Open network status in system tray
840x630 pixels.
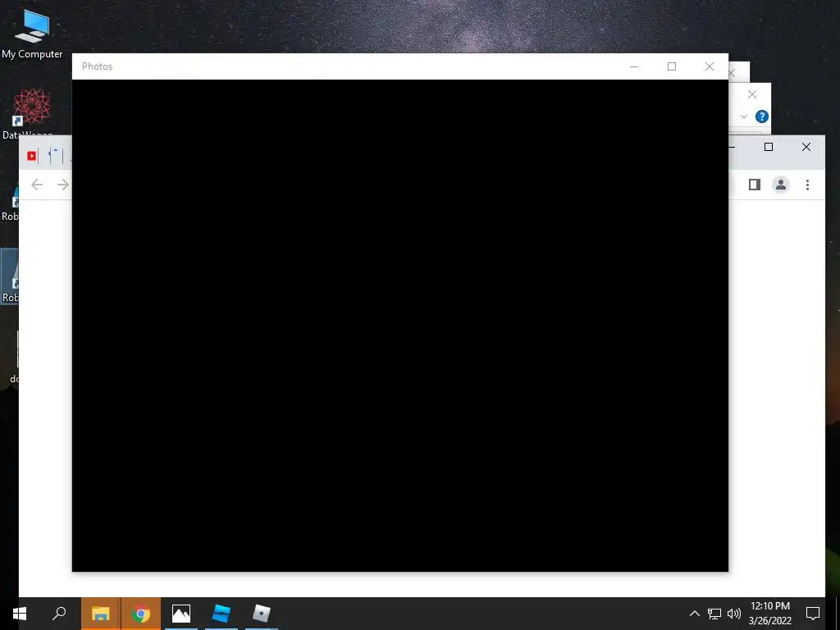tap(714, 614)
